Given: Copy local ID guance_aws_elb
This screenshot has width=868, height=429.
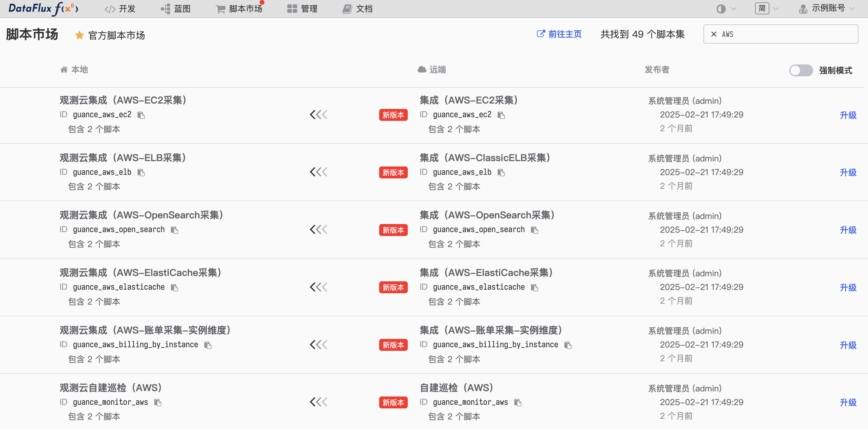Looking at the screenshot, I should (x=141, y=173).
